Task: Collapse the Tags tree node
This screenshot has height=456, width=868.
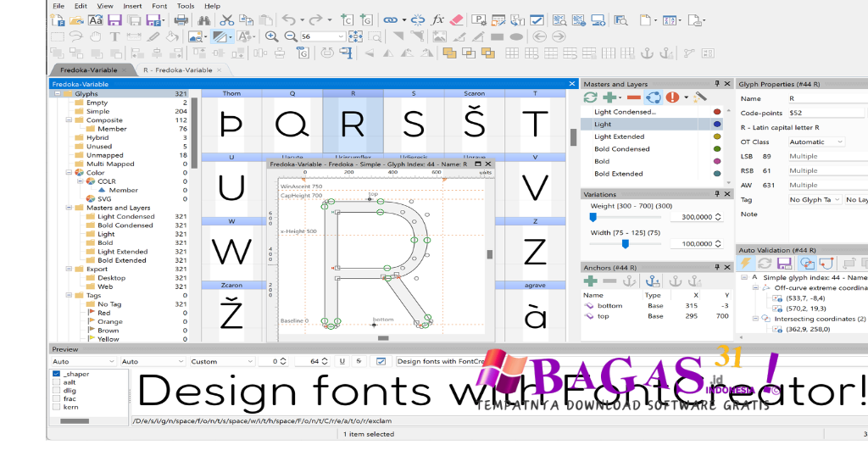Action: (x=69, y=295)
